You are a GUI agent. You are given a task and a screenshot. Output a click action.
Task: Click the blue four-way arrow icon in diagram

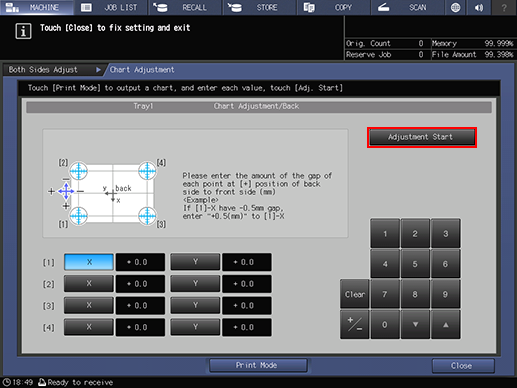(x=66, y=191)
